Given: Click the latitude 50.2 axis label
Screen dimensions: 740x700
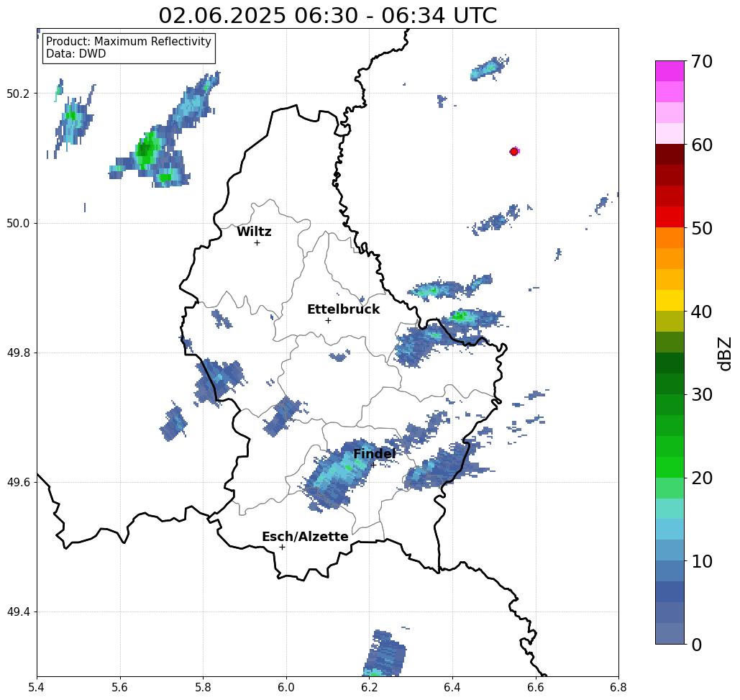Looking at the screenshot, I should 18,94.
